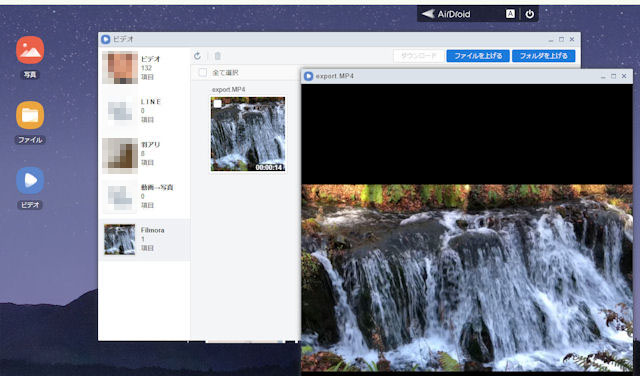
Task: Open the 写真 desktop app icon
Action: tap(30, 50)
